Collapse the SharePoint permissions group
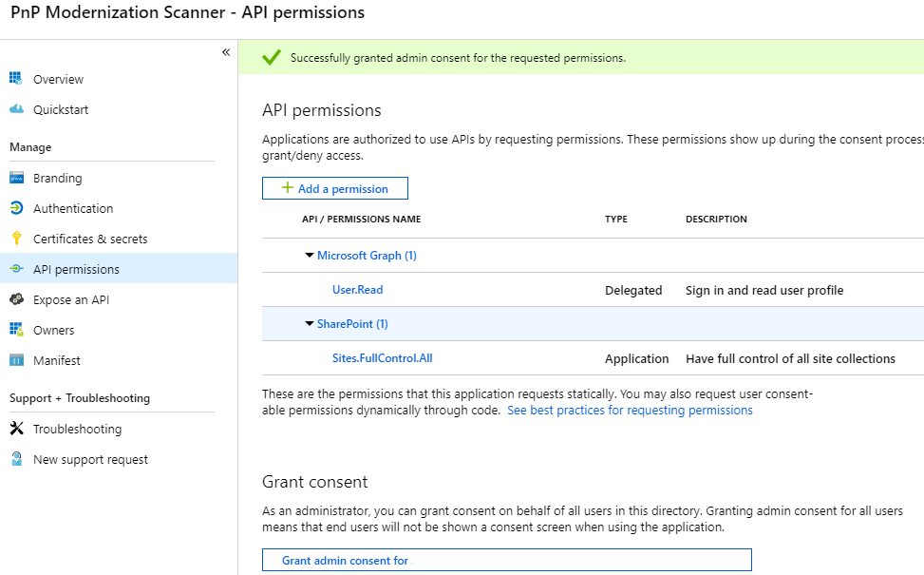 [309, 323]
